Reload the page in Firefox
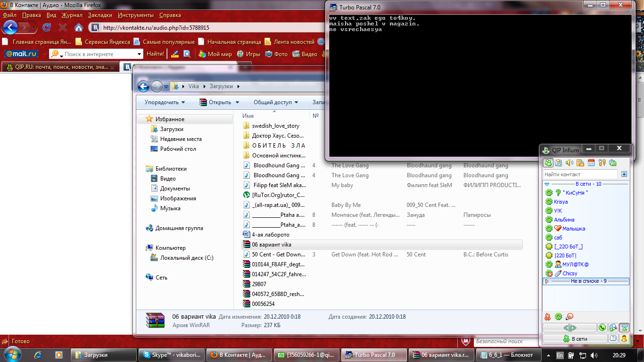The width and height of the screenshot is (644, 362). 47,27
